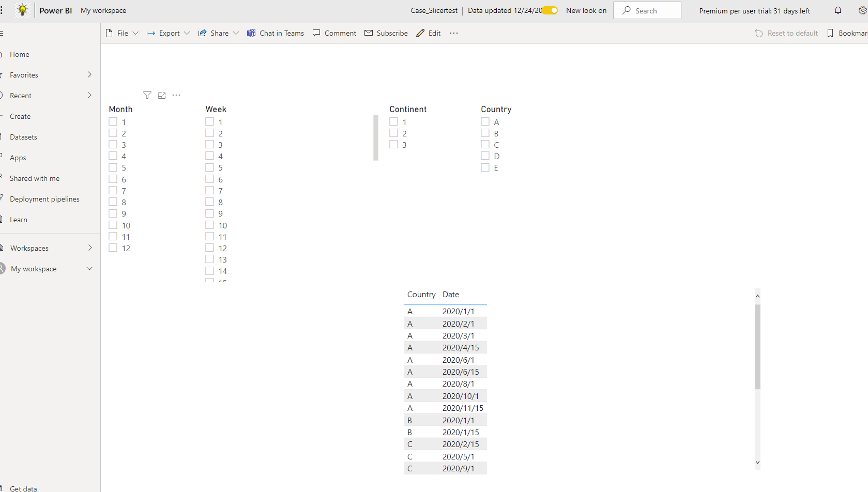868x492 pixels.
Task: Open more options on Month slicer
Action: point(176,95)
